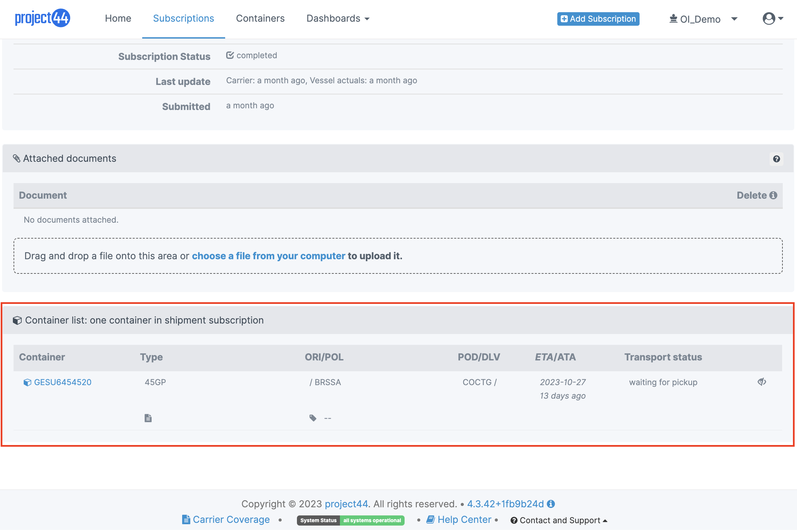This screenshot has width=797, height=532.
Task: Click the Add Subscription button
Action: point(598,19)
